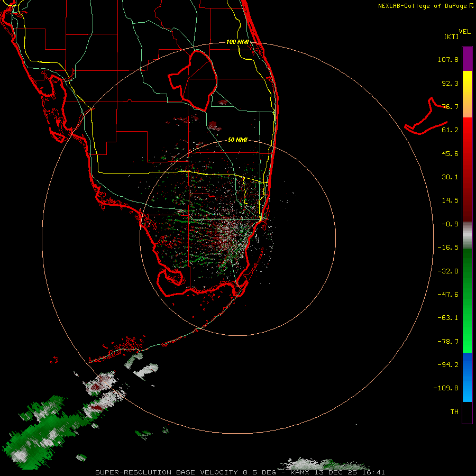Select the -63.1 legend value

coord(448,318)
